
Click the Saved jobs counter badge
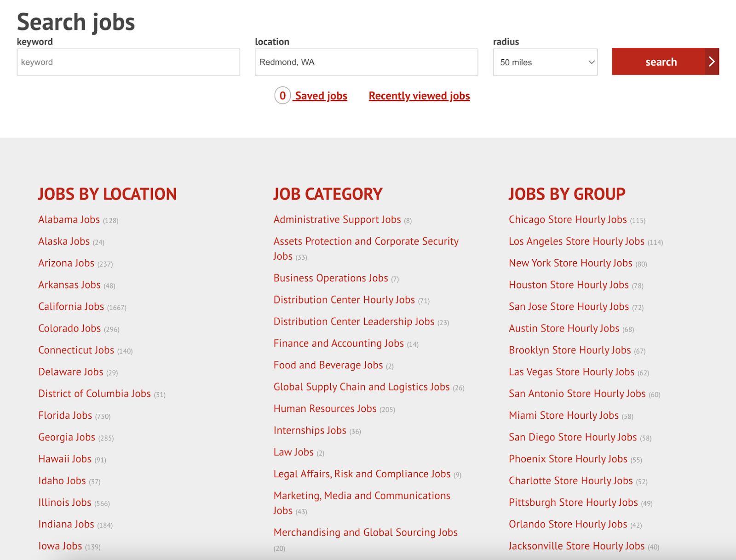tap(282, 96)
